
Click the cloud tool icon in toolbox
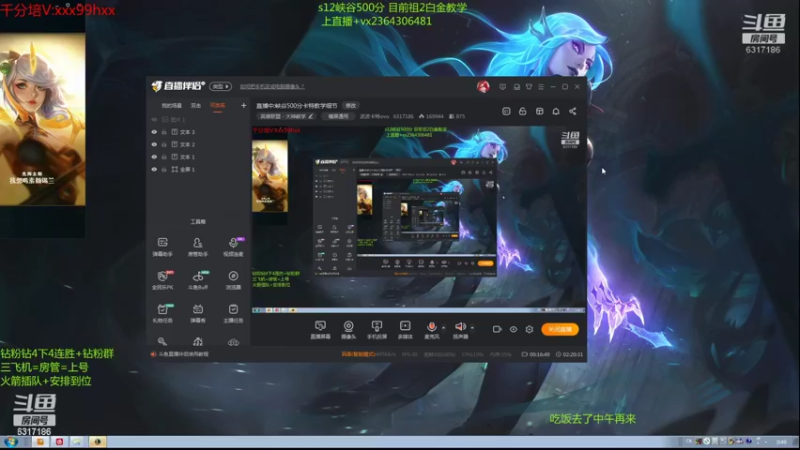pos(233,342)
